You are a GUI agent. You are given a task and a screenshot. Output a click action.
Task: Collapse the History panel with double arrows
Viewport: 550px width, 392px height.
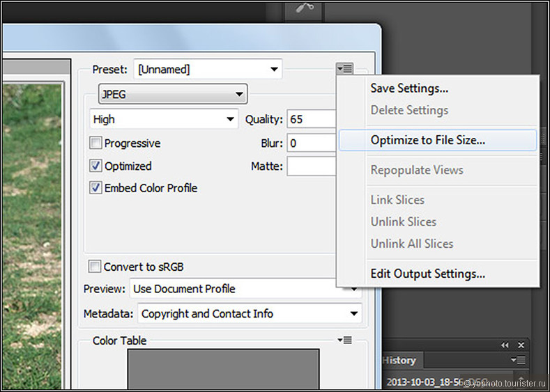505,345
